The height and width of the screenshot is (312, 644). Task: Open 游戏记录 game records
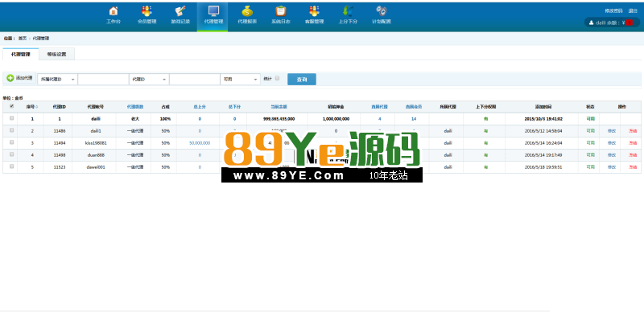[x=180, y=15]
